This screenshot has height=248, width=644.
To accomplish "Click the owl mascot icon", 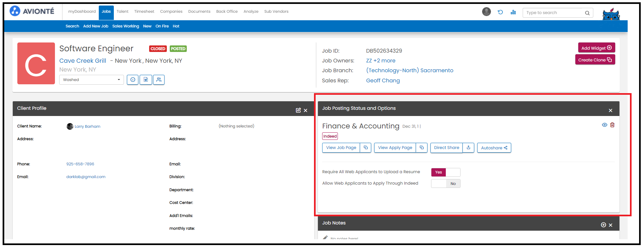I will point(611,14).
